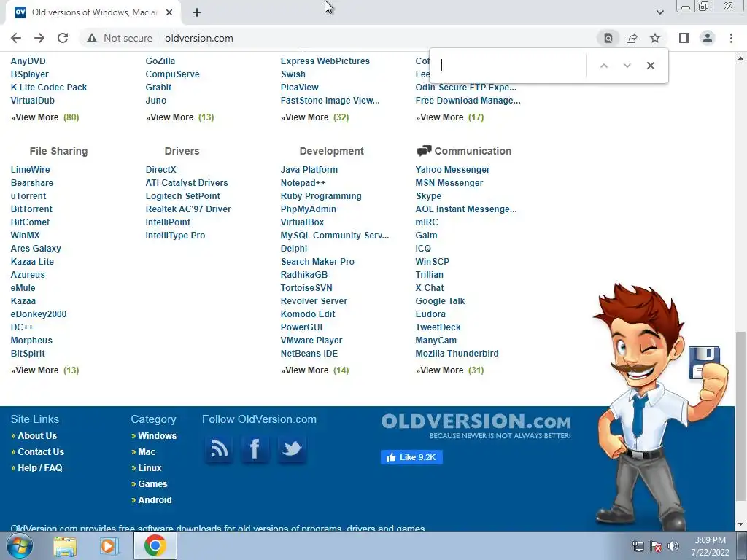The height and width of the screenshot is (560, 747).
Task: Open the Chrome profile avatar
Action: coord(708,38)
